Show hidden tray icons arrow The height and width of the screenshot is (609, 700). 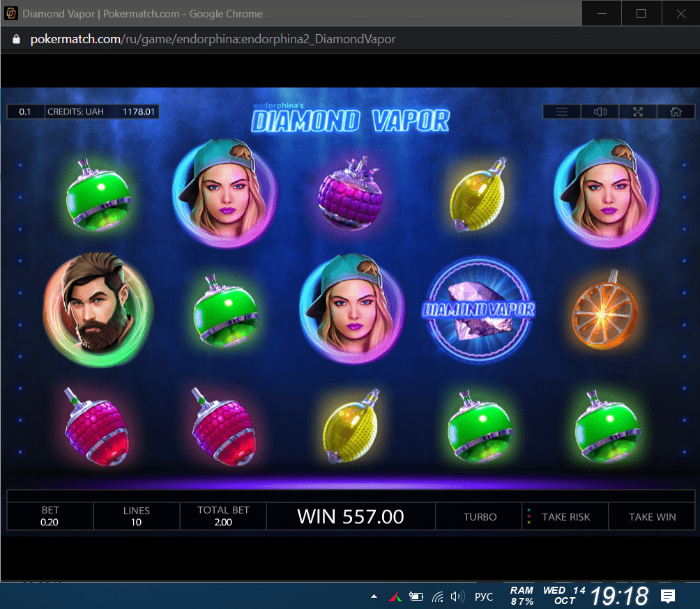point(374,596)
